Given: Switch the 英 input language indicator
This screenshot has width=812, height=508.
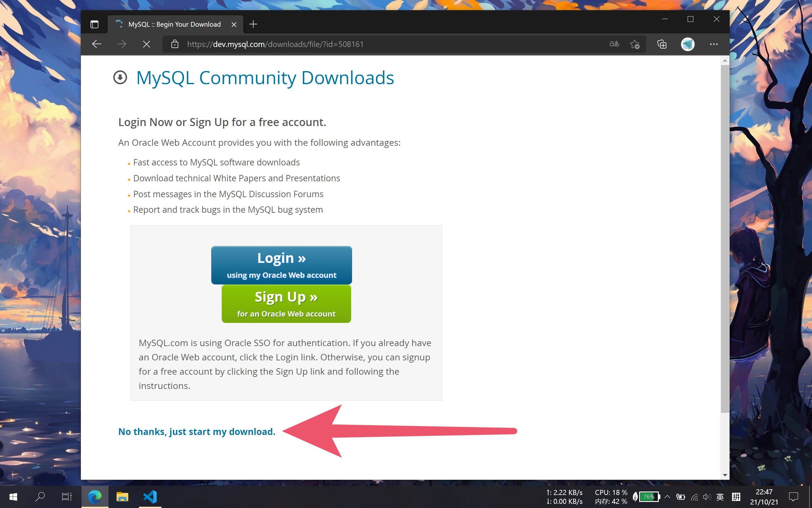Looking at the screenshot, I should pos(720,497).
